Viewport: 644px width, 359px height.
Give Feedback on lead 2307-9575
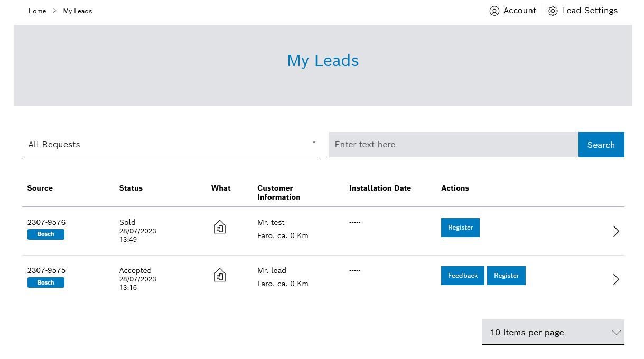(x=463, y=276)
